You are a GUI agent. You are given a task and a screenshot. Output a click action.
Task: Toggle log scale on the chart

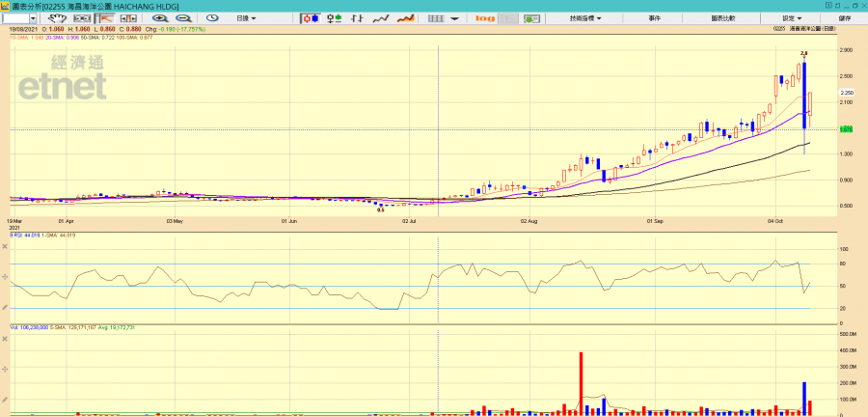(x=485, y=18)
